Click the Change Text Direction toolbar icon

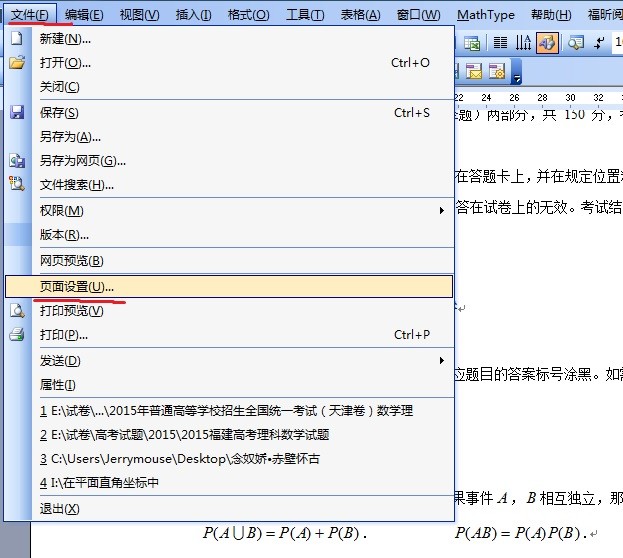coord(523,43)
